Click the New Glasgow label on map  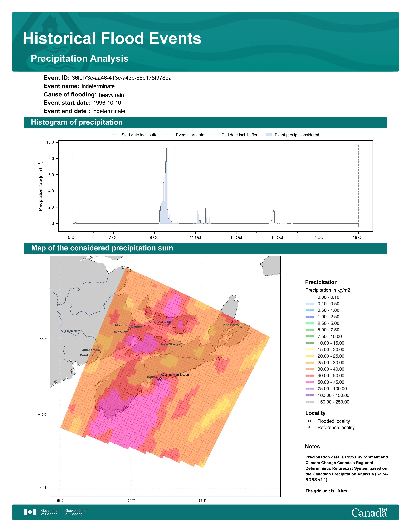click(172, 344)
